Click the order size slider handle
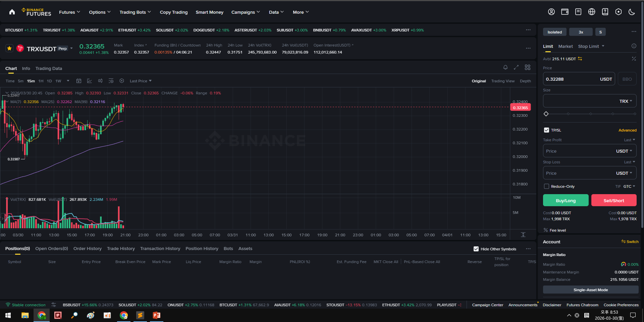644x322 pixels. (x=546, y=114)
